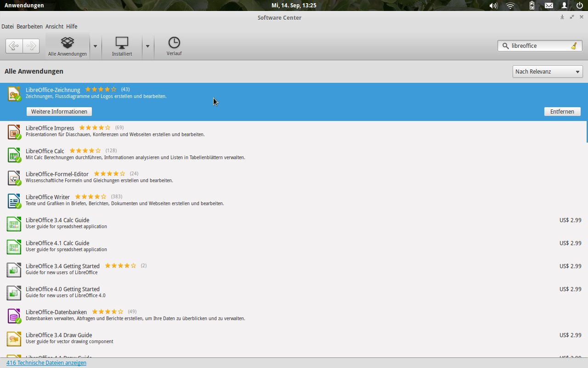Click the LibreOffice-Zeichnung app icon
The height and width of the screenshot is (368, 588).
point(14,93)
